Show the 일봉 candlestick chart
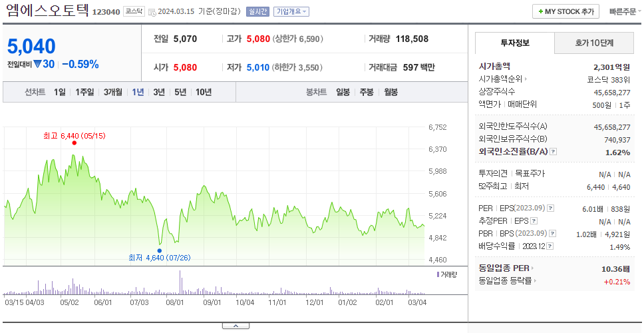 pyautogui.click(x=343, y=92)
